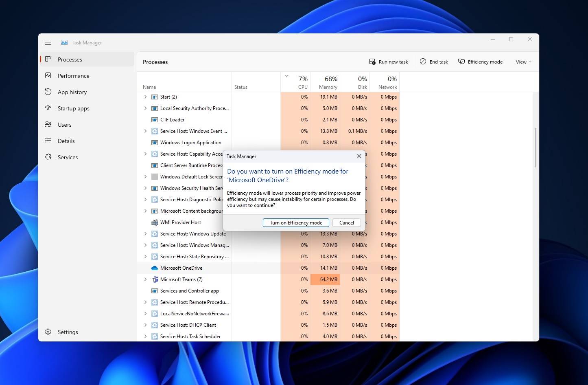Expand the Service Host: Windows Update entry
This screenshot has height=385, width=588.
coord(145,234)
